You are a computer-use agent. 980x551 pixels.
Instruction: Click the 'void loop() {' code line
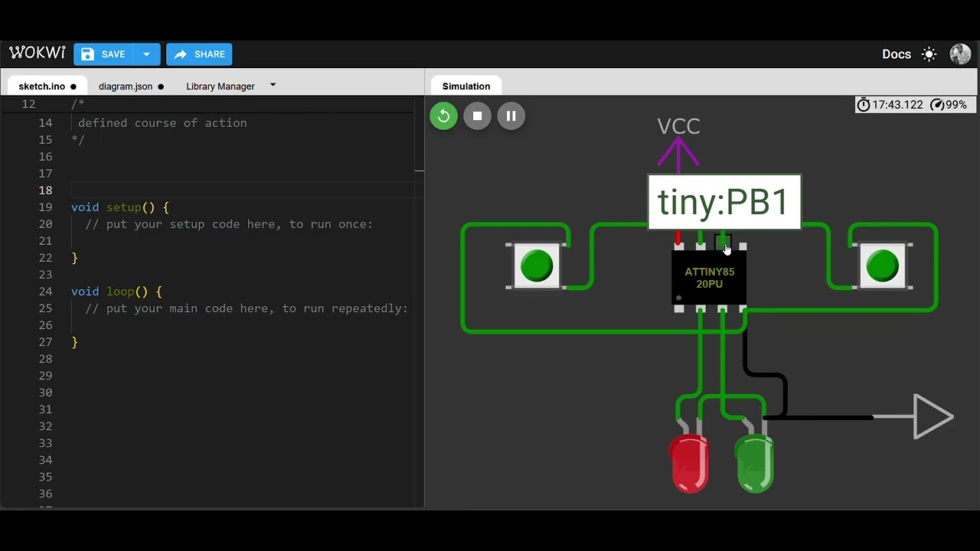116,292
